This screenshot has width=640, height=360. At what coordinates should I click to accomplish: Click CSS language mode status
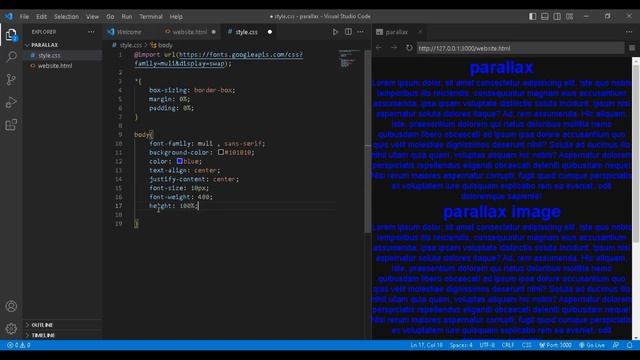click(527, 345)
